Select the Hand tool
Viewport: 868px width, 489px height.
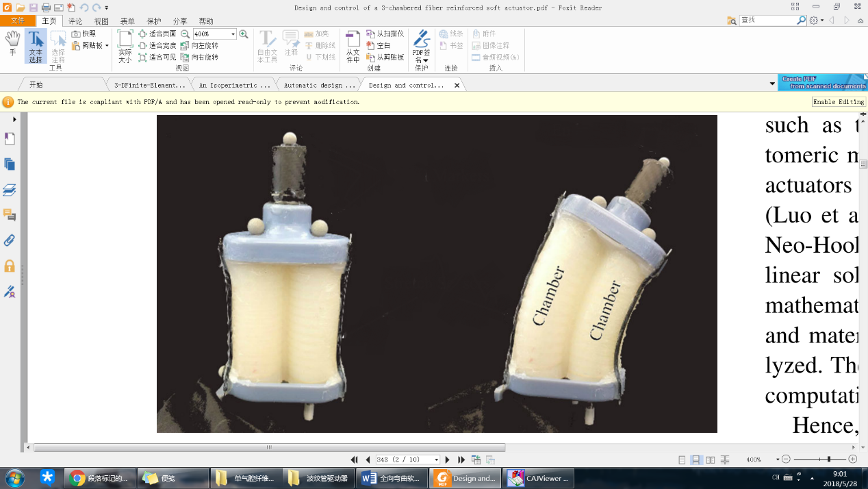coord(12,43)
